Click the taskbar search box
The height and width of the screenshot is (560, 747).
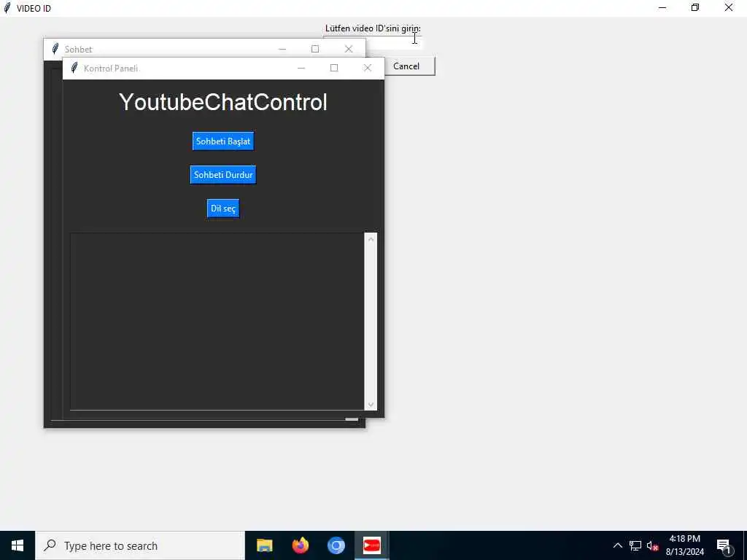pos(140,545)
